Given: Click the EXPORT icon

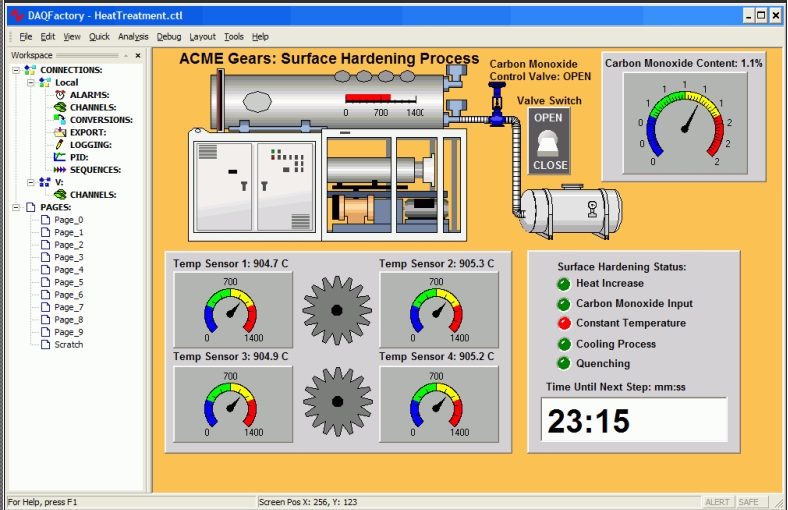Looking at the screenshot, I should click(60, 132).
